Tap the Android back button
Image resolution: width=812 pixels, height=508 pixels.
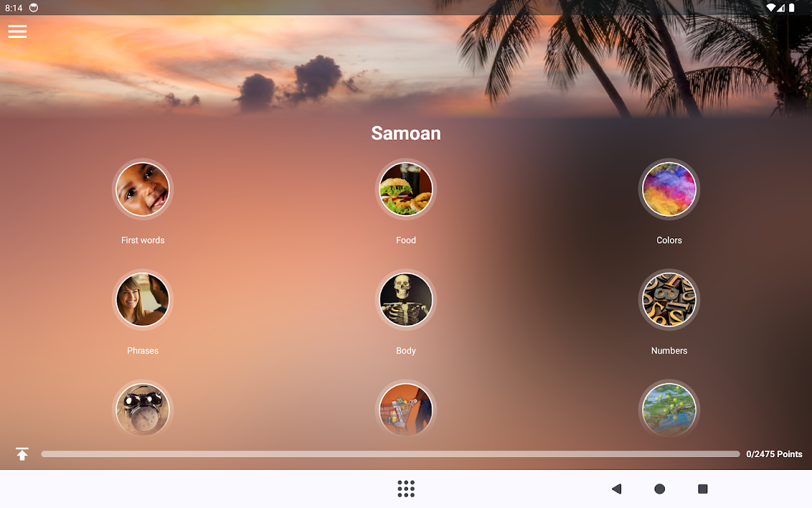click(x=616, y=489)
